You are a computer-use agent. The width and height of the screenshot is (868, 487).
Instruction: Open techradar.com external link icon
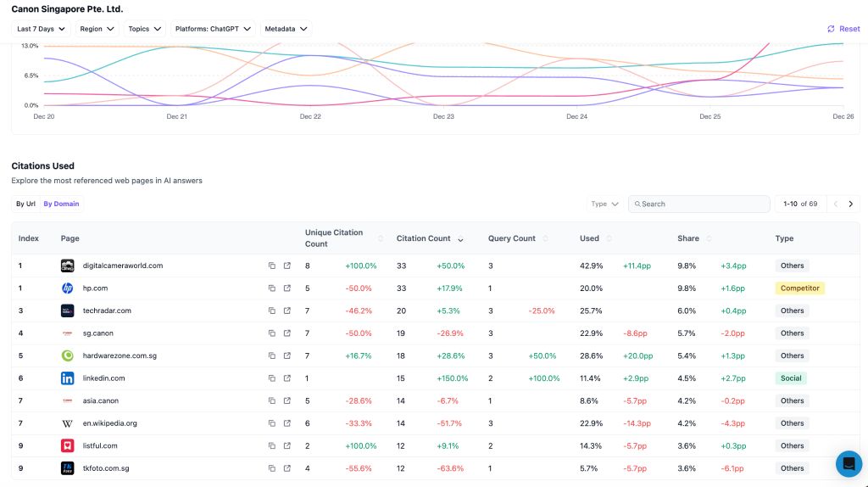click(x=287, y=311)
